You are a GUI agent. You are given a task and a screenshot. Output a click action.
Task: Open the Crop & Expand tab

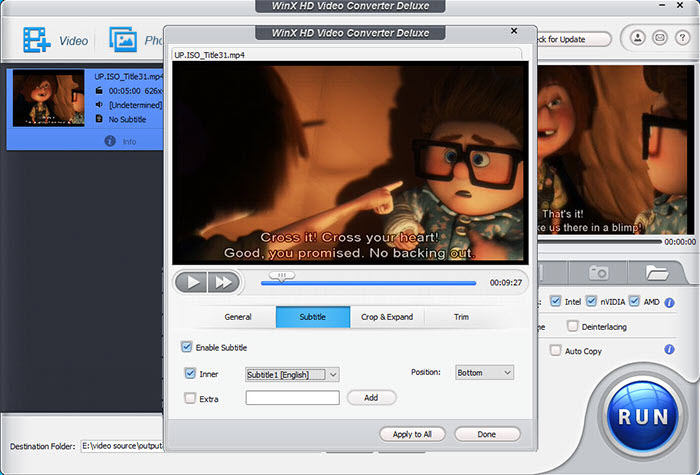(x=387, y=317)
